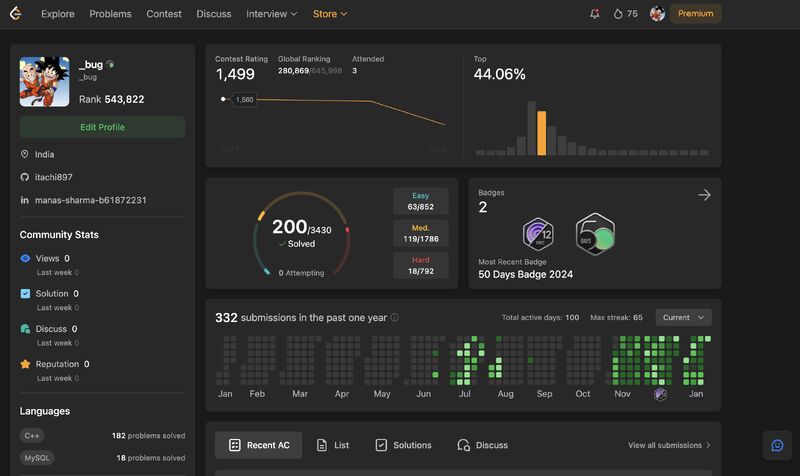Click the 50 Days Badge 2024 icon
This screenshot has height=476, width=800.
595,235
